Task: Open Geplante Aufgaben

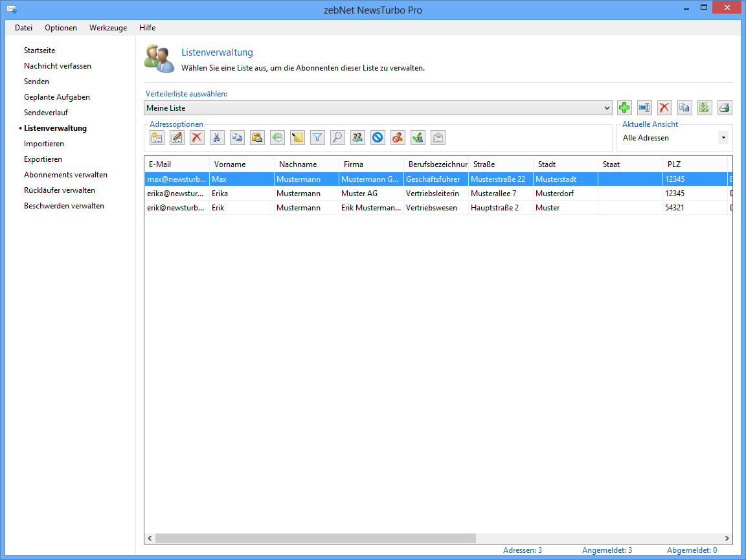Action: [x=57, y=97]
